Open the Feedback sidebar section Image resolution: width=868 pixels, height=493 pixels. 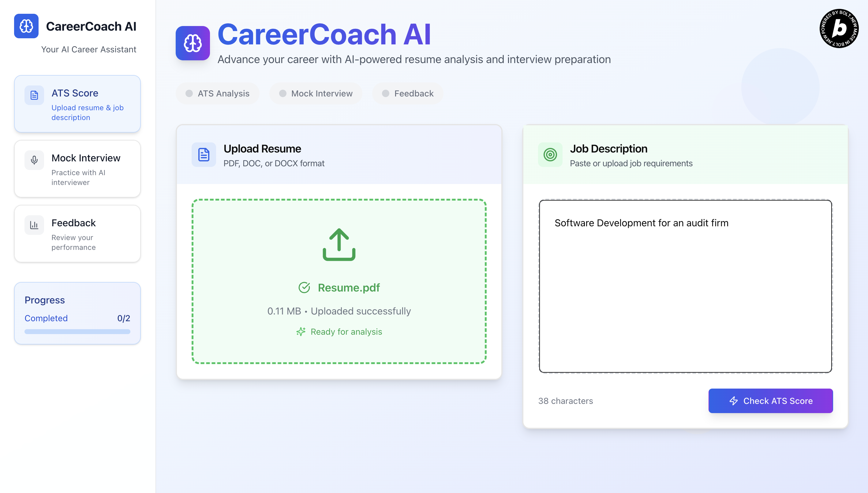[77, 234]
